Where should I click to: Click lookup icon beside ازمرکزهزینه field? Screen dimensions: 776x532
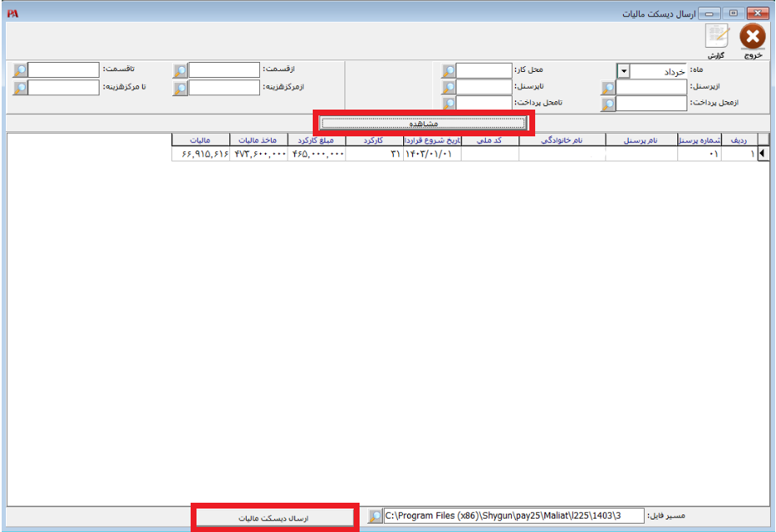tap(180, 88)
